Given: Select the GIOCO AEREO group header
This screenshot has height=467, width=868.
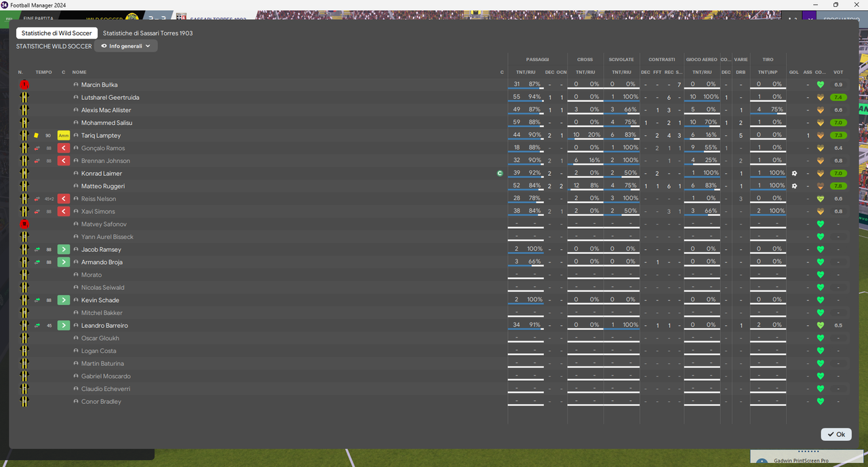Looking at the screenshot, I should (702, 60).
